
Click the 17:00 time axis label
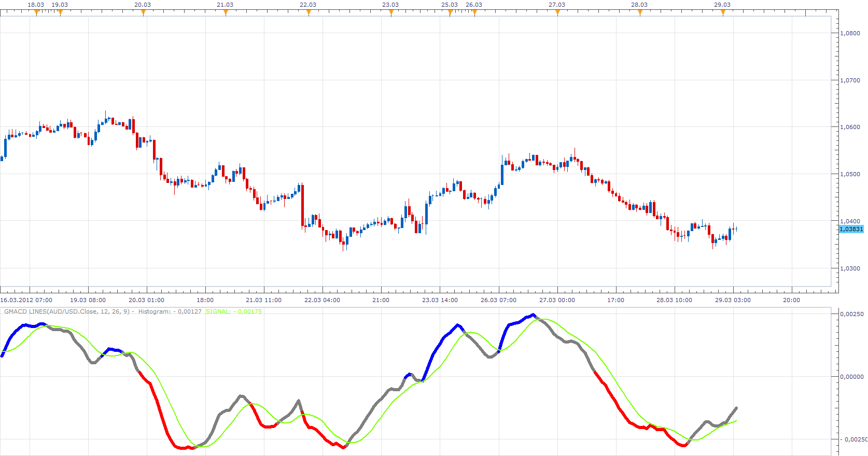point(616,300)
